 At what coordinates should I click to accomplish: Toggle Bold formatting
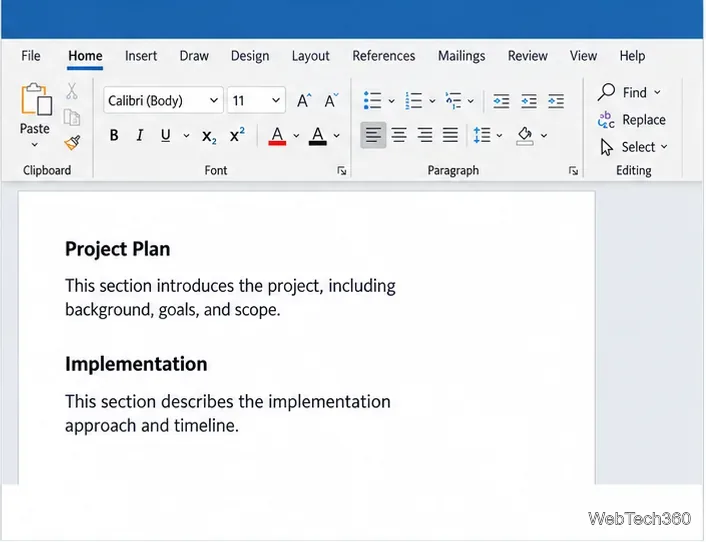tap(114, 135)
